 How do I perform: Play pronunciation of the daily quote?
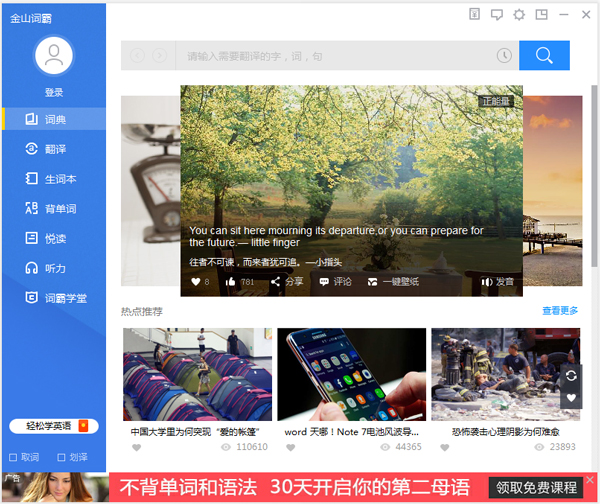click(497, 282)
